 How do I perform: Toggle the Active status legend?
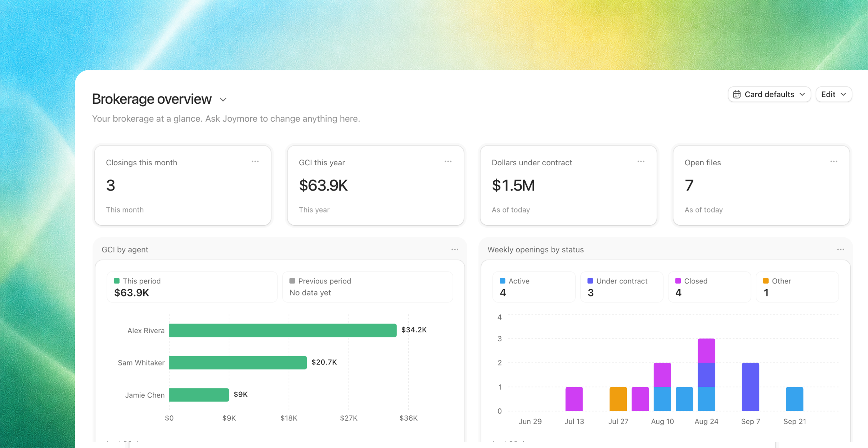pyautogui.click(x=534, y=287)
